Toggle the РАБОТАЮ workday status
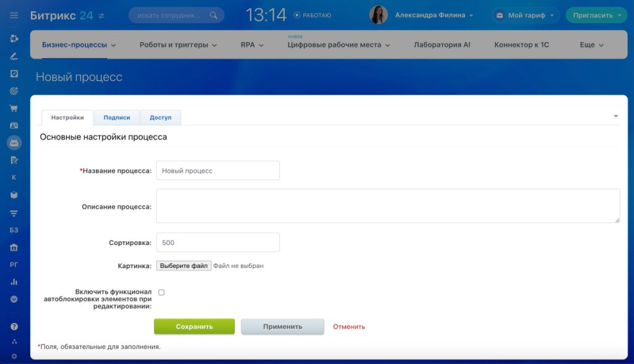This screenshot has height=364, width=634. tap(312, 15)
